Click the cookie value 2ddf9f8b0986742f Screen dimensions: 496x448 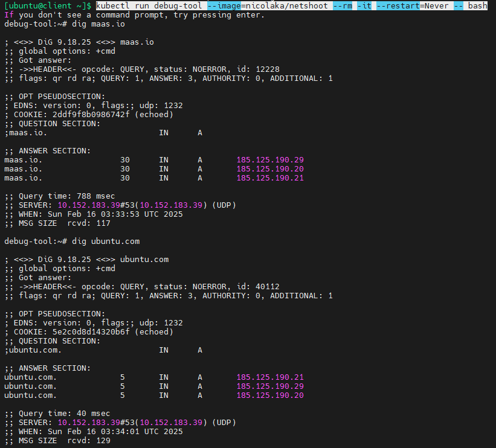(x=91, y=115)
